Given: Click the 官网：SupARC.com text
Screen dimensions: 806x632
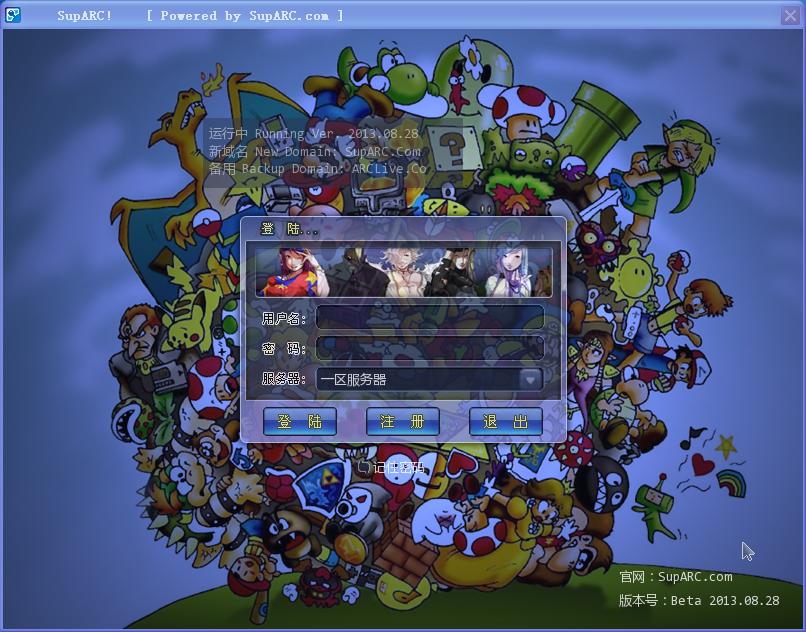Looking at the screenshot, I should (675, 576).
